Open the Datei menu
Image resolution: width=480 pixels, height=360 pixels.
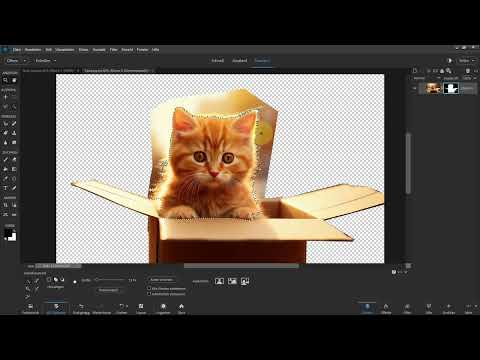click(x=17, y=50)
